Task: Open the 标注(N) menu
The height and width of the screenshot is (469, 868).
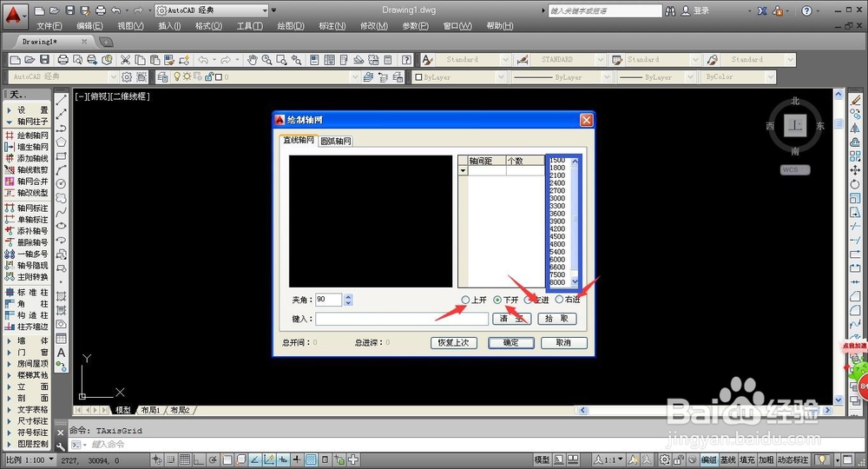Action: [332, 26]
